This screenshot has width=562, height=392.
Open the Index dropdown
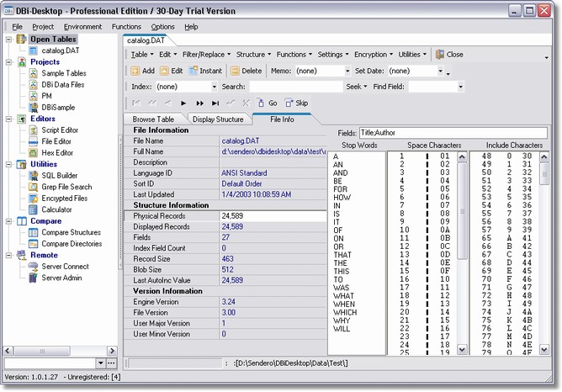(214, 87)
